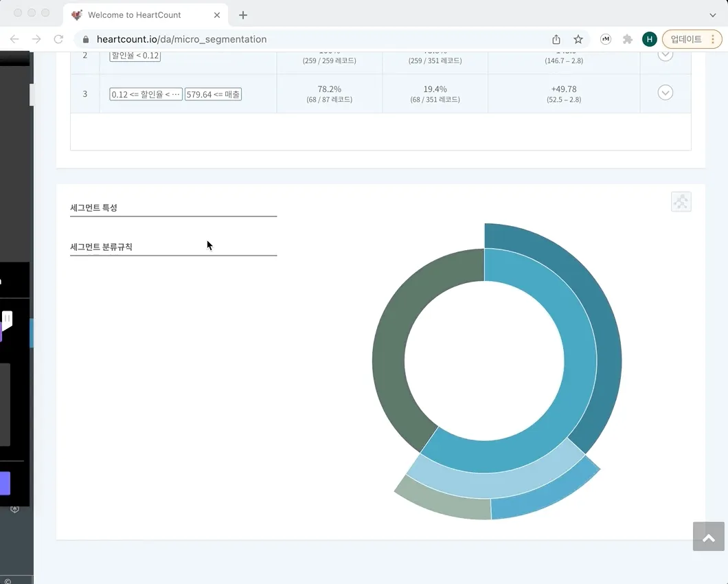
Task: Click the padlock site info icon
Action: (86, 40)
